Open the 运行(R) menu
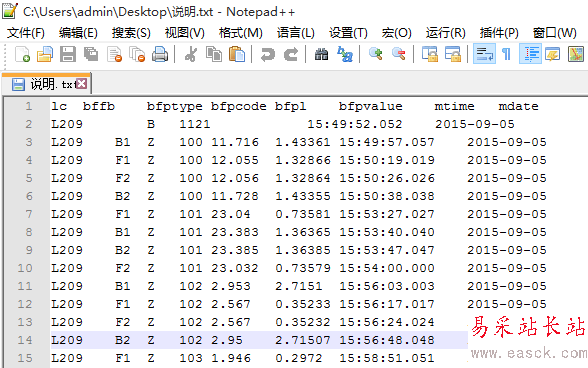This screenshot has width=588, height=368. pyautogui.click(x=446, y=33)
